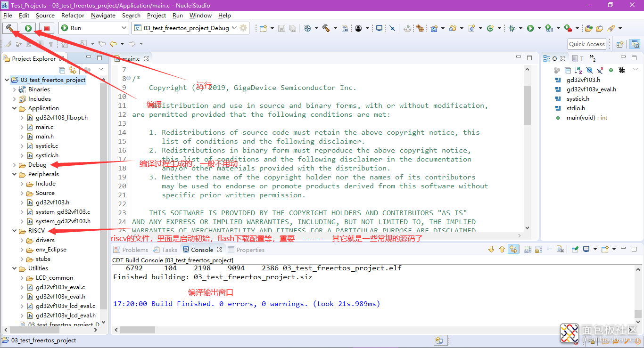The image size is (644, 348).
Task: Click the binary 010 file icon
Action: (x=345, y=28)
